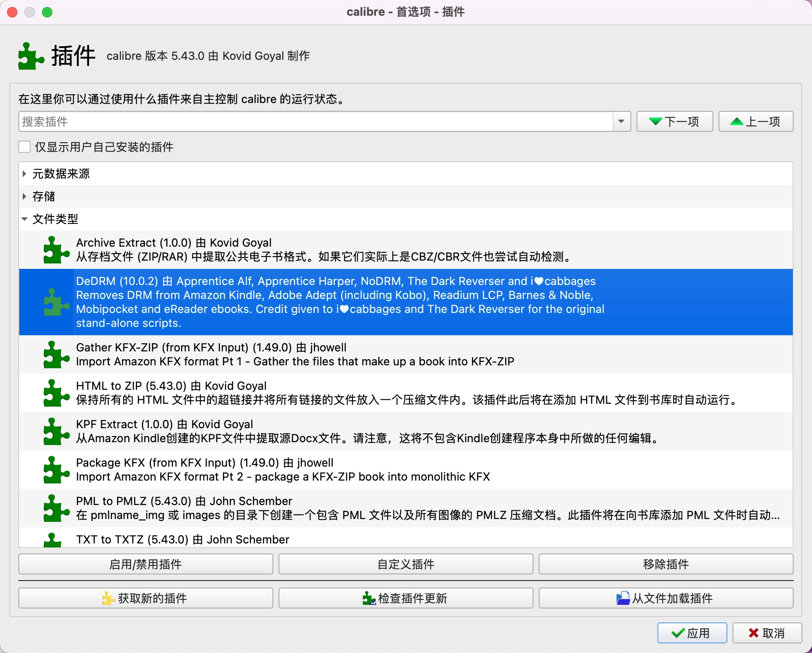The height and width of the screenshot is (653, 812).
Task: Select KPF Extract (1.0.0) row text
Action: pyautogui.click(x=165, y=424)
